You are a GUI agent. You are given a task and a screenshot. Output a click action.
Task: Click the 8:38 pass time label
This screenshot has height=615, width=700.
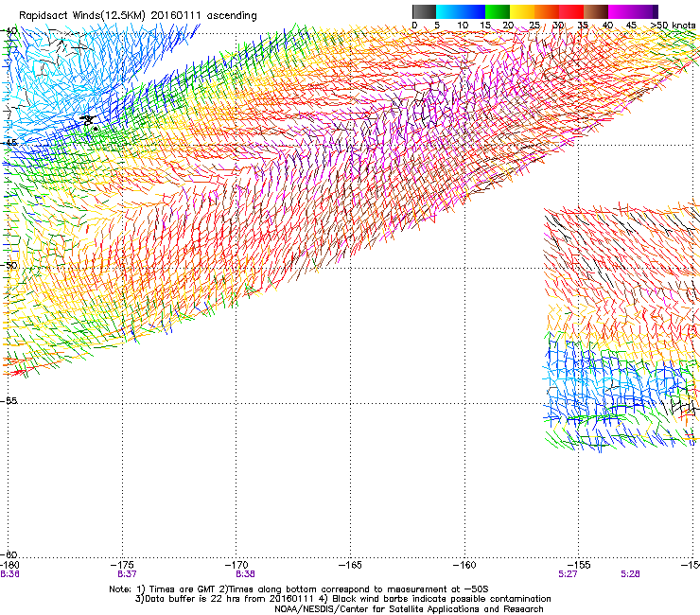pyautogui.click(x=246, y=574)
